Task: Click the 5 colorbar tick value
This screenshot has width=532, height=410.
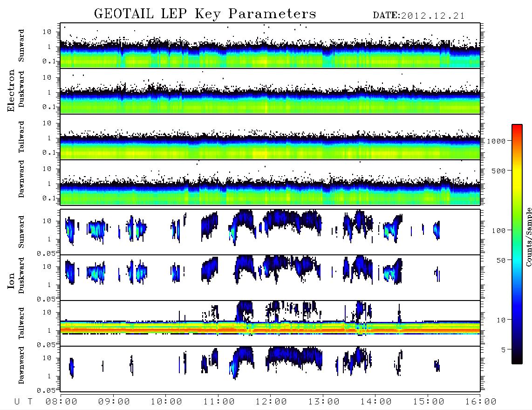Action: click(x=504, y=350)
